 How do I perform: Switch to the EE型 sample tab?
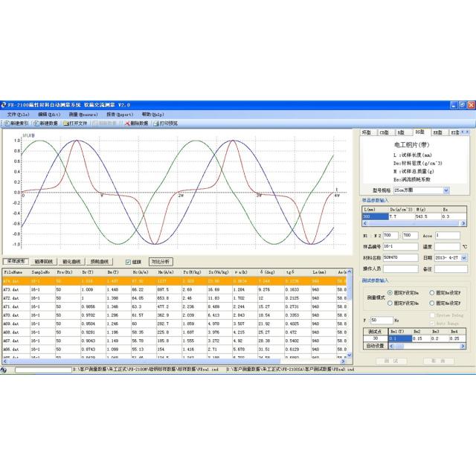coord(437,132)
